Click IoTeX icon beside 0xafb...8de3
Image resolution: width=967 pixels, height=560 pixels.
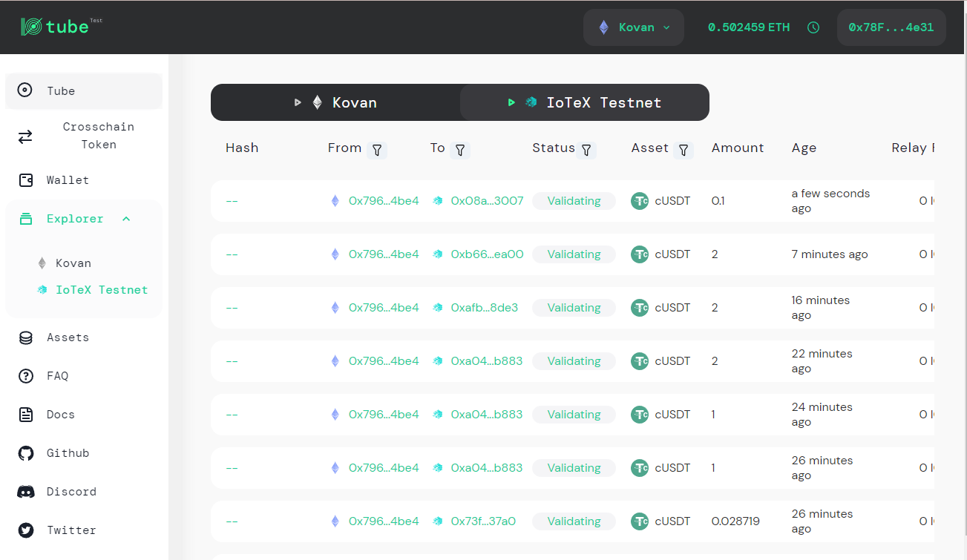(x=438, y=308)
